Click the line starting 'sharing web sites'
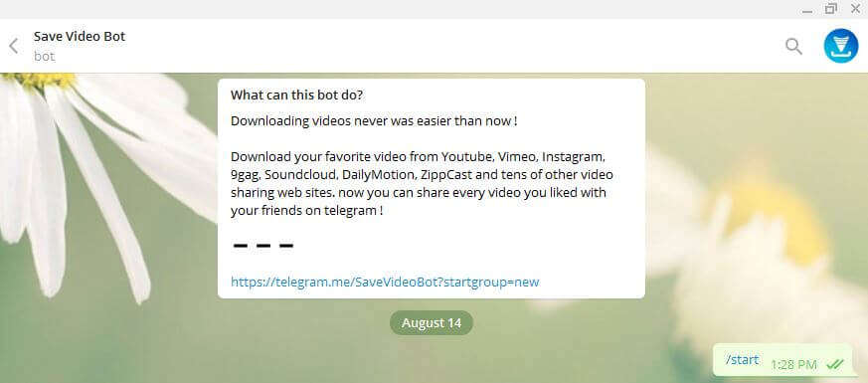The image size is (868, 383). 418,193
